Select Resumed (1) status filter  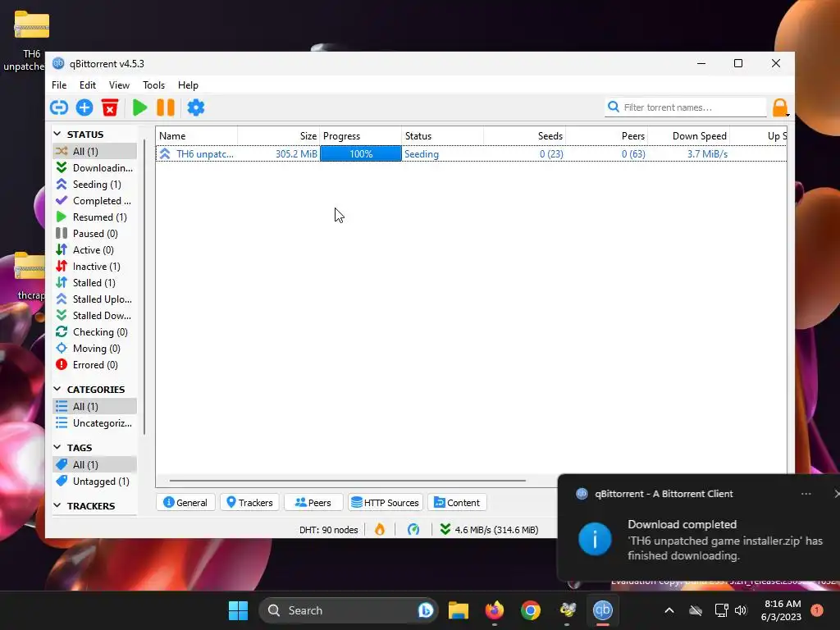pos(95,217)
